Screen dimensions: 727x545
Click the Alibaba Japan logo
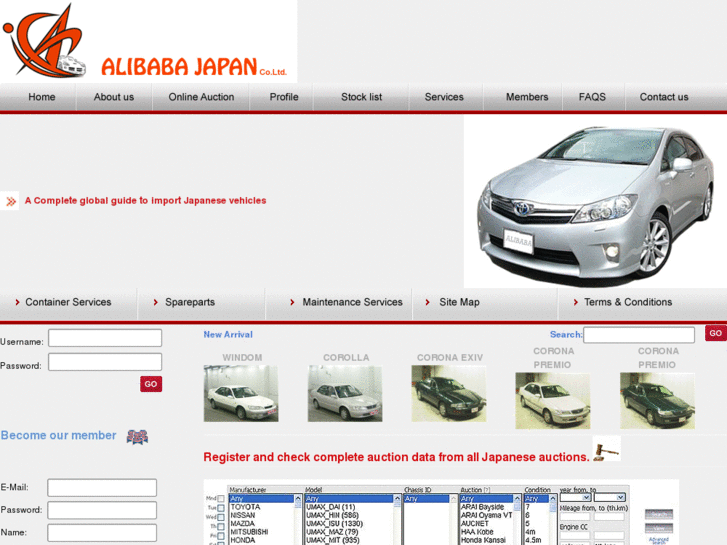(x=148, y=41)
